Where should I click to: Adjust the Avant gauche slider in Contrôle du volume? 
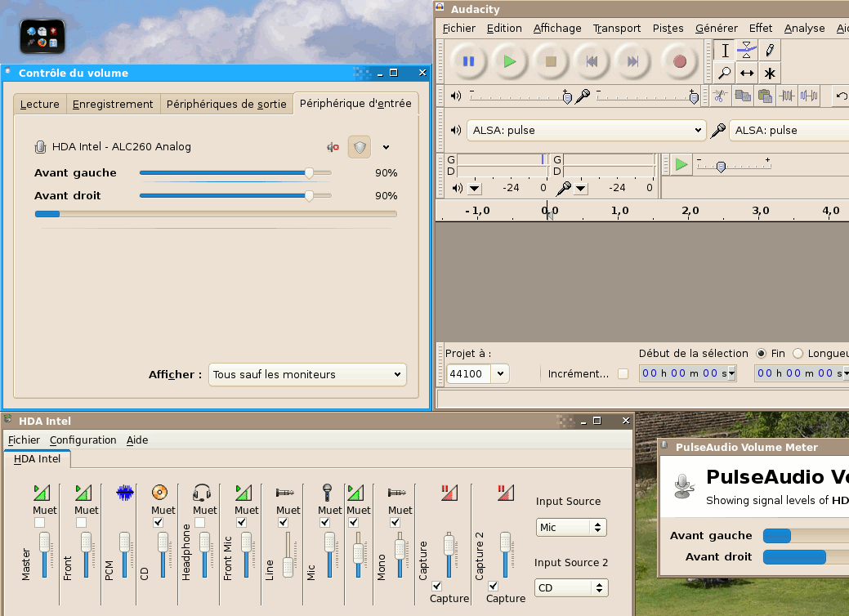(235, 173)
